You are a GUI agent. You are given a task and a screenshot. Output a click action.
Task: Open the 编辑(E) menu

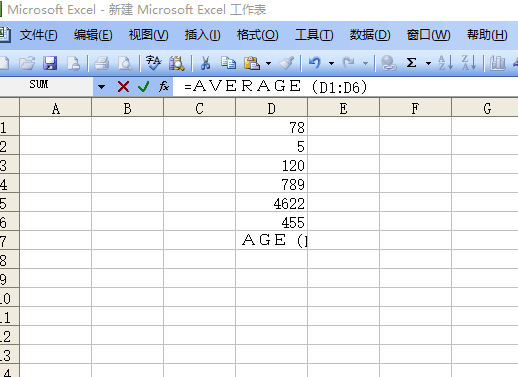click(93, 35)
